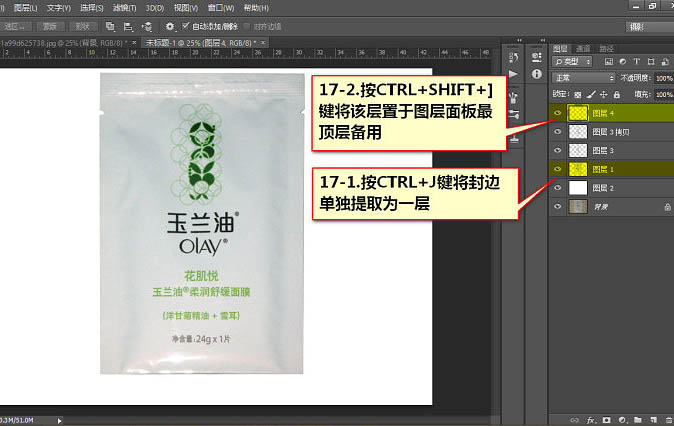Open the Actions panel play icon
Screen dimensions: 674x426
pos(513,74)
